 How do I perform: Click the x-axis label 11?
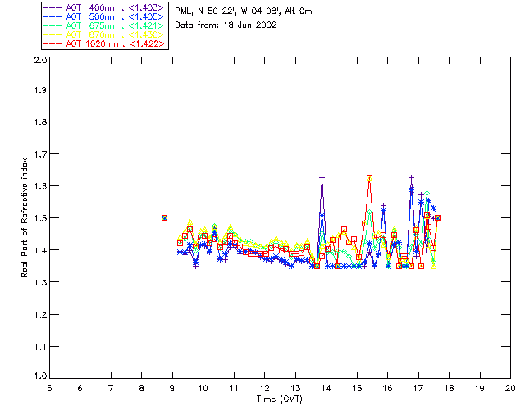click(x=234, y=388)
